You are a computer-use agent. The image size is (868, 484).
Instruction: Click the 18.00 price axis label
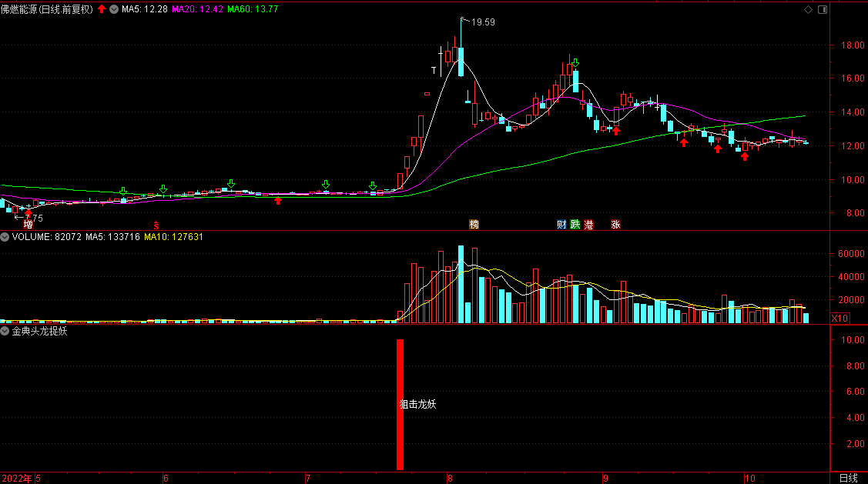pos(853,45)
